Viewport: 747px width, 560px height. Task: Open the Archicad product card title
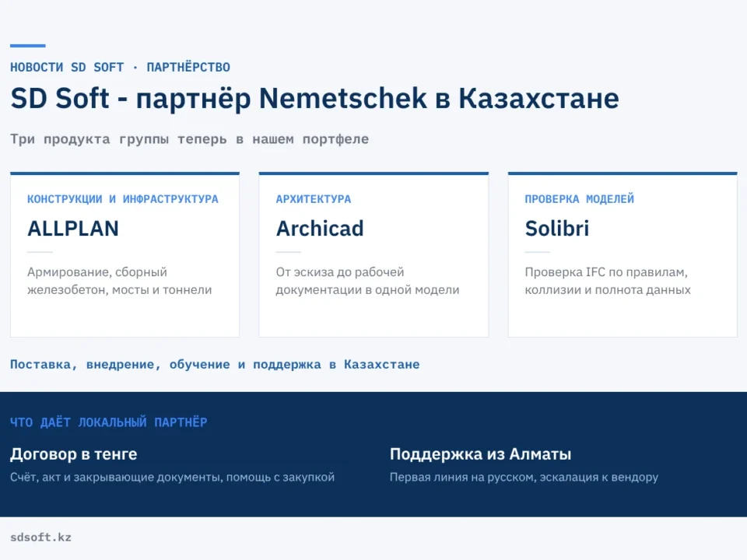[320, 229]
